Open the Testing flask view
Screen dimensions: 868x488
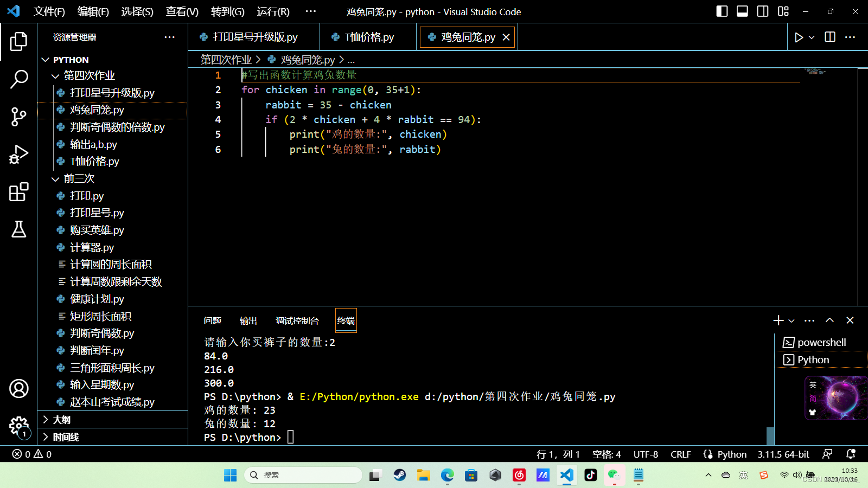(x=18, y=229)
